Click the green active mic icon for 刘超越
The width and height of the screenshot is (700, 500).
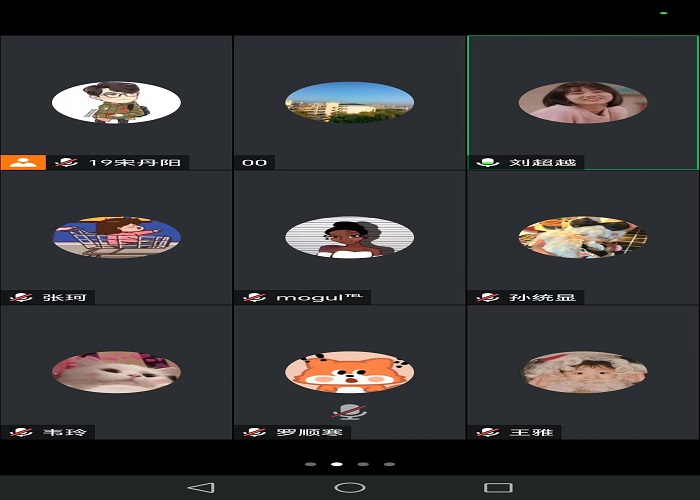488,162
